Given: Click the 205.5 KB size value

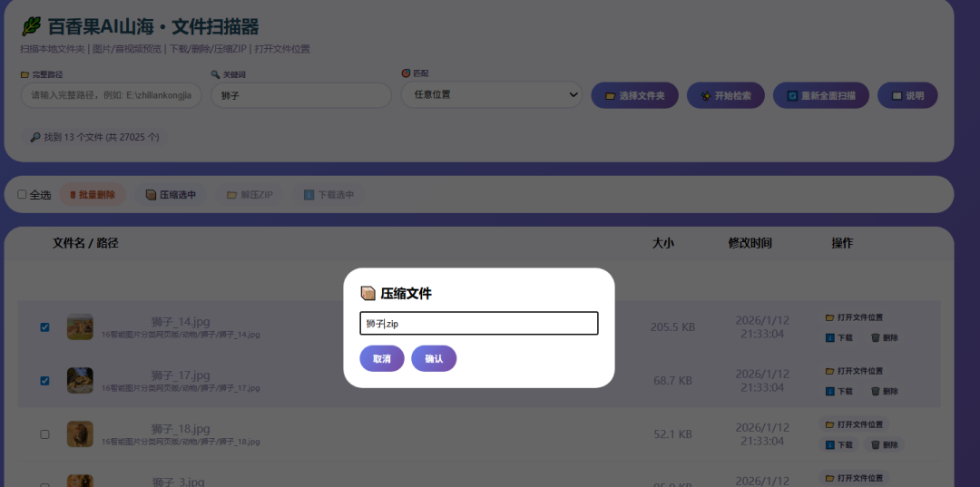Looking at the screenshot, I should pos(672,327).
